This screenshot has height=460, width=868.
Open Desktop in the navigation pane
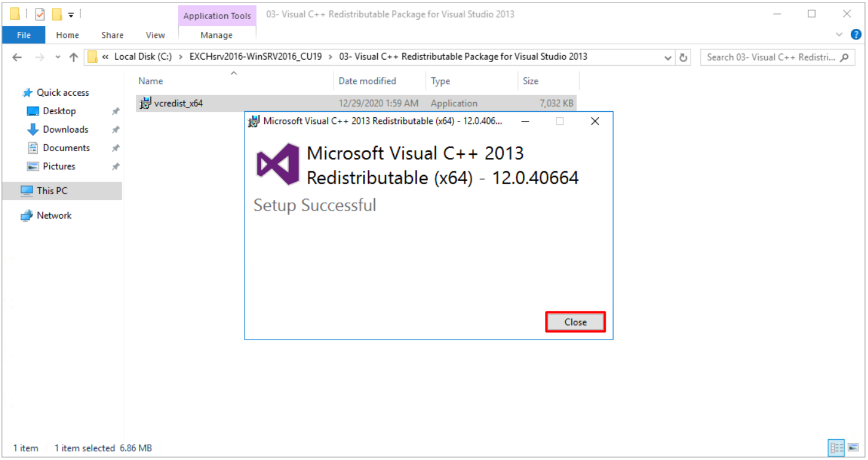pyautogui.click(x=59, y=111)
